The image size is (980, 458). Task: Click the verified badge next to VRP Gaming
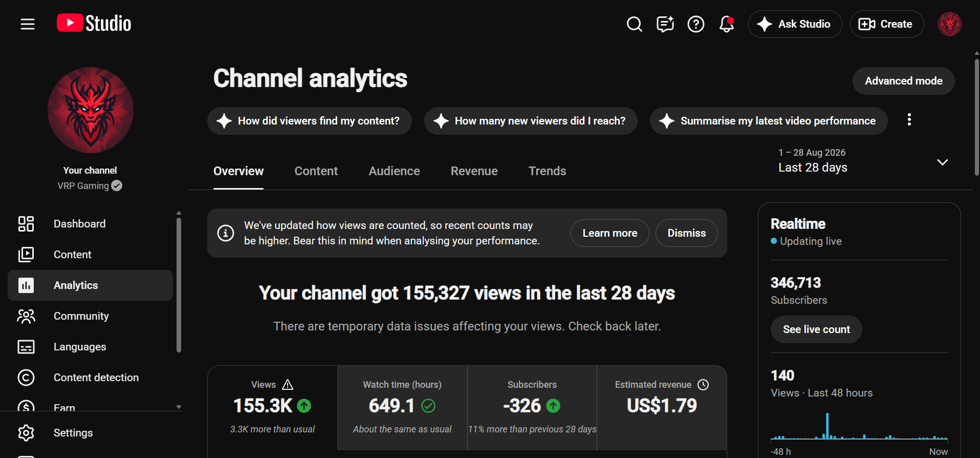[x=117, y=186]
